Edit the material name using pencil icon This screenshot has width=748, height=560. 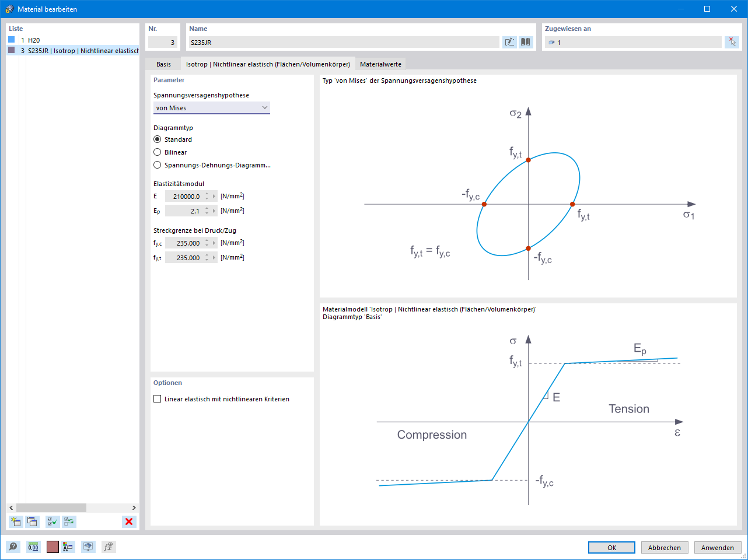click(x=509, y=41)
